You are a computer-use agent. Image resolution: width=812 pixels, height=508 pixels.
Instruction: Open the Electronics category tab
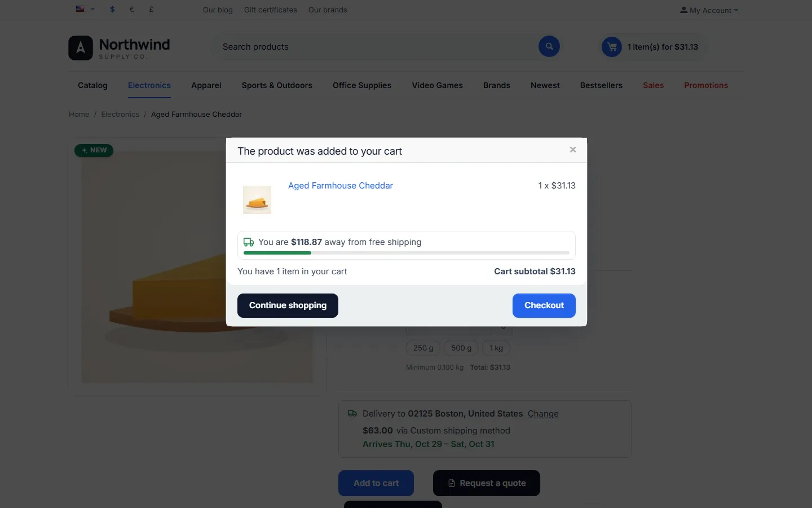coord(149,85)
